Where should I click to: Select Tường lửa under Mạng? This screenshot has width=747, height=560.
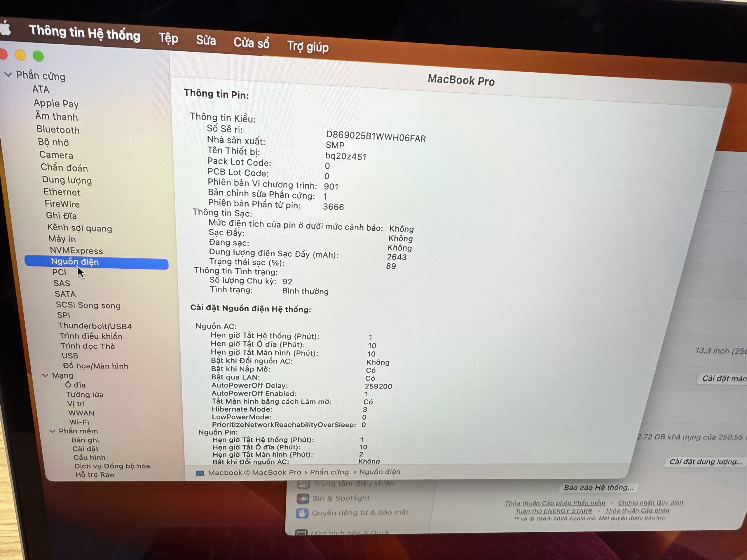coord(85,394)
